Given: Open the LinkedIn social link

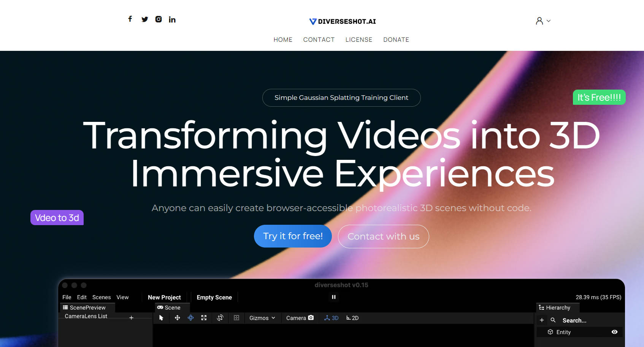Looking at the screenshot, I should point(172,19).
